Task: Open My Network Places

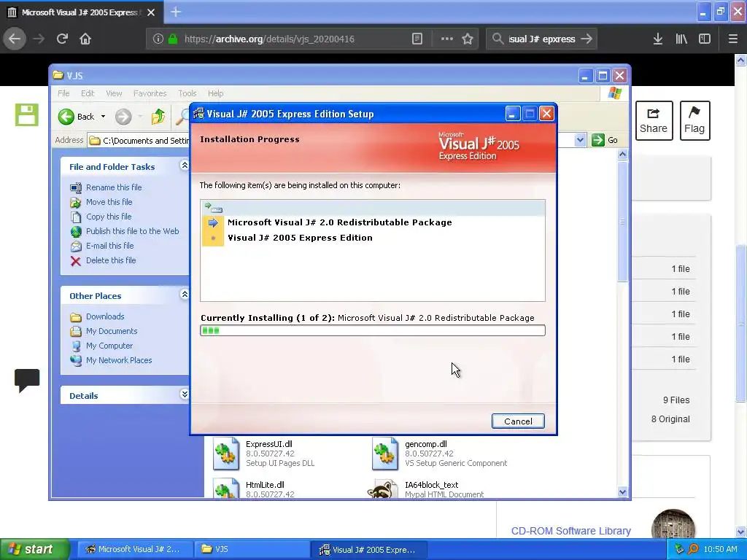Action: coord(119,360)
